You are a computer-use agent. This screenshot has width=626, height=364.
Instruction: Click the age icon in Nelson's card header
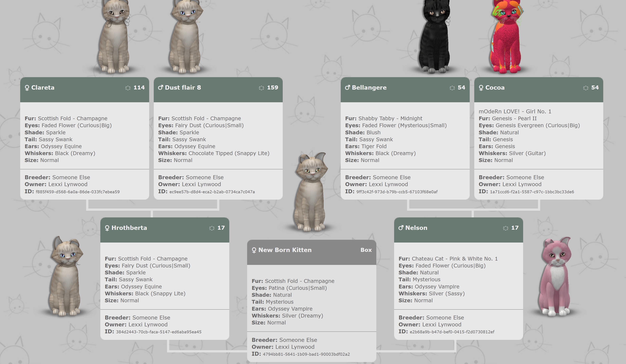pos(506,228)
